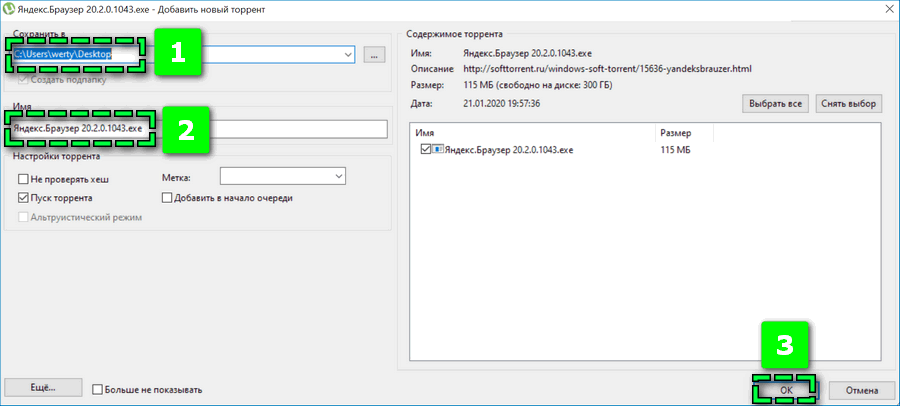Open the 'Ещё...' options button
Image resolution: width=900 pixels, height=406 pixels.
point(42,388)
